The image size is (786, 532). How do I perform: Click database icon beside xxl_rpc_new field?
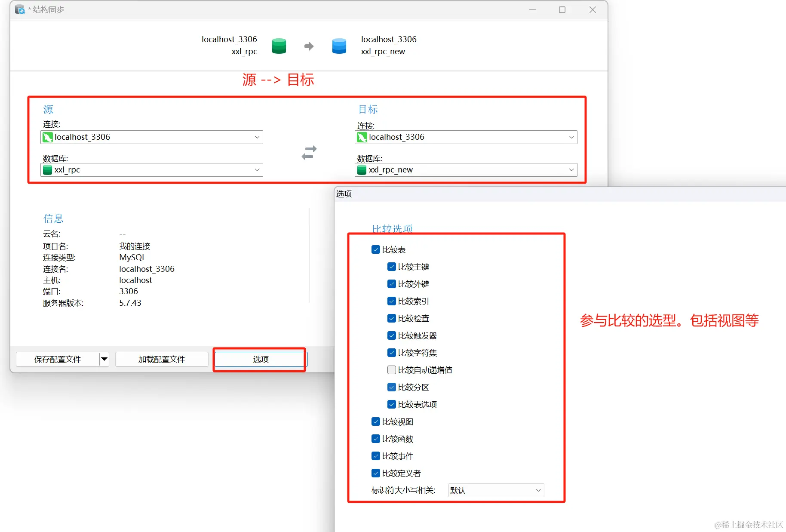pos(362,170)
